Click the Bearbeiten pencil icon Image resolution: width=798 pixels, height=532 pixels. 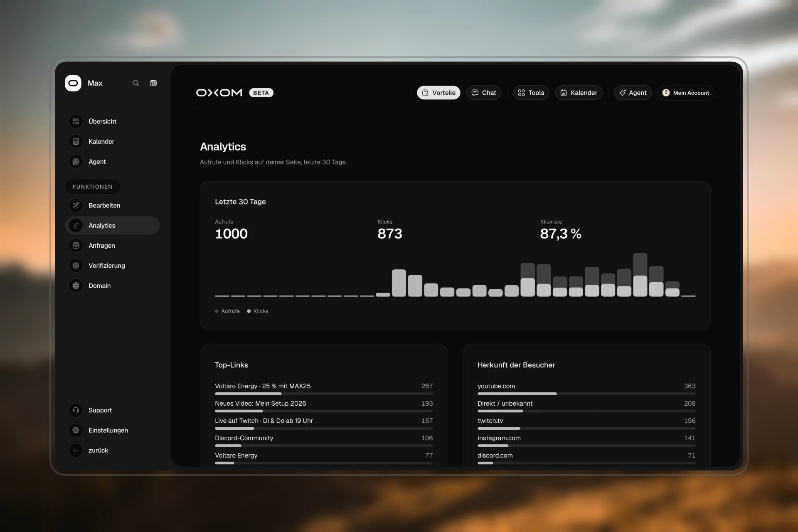76,205
